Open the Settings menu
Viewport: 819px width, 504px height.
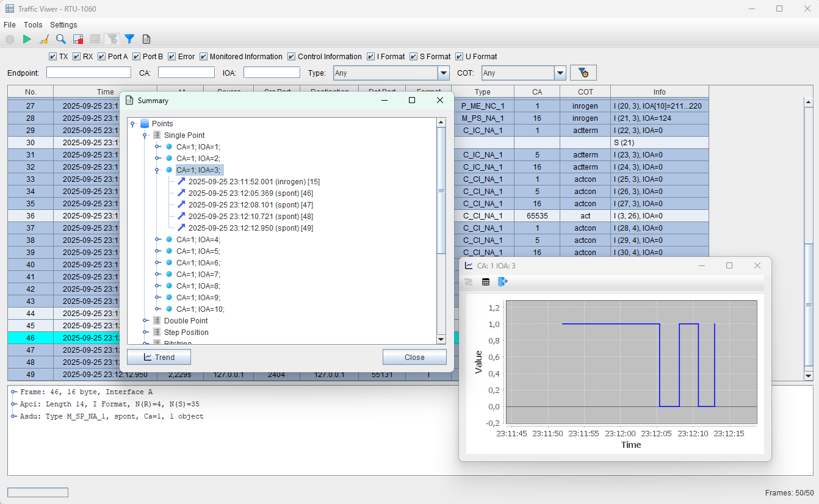[x=63, y=25]
